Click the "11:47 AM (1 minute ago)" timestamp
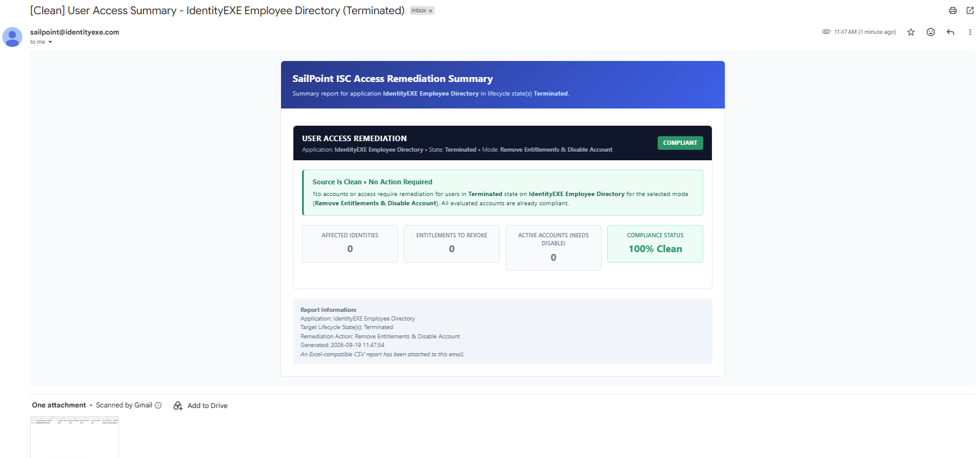The width and height of the screenshot is (980, 458). pos(865,32)
